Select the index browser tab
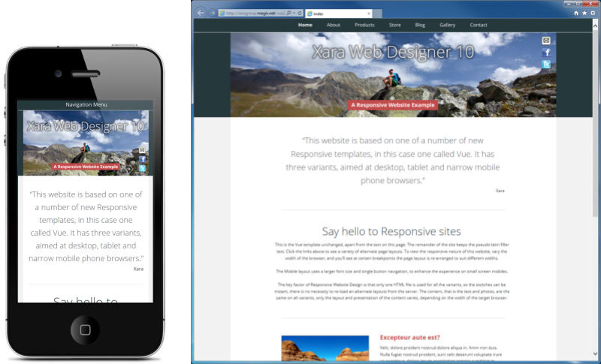The height and width of the screenshot is (364, 601). point(339,14)
